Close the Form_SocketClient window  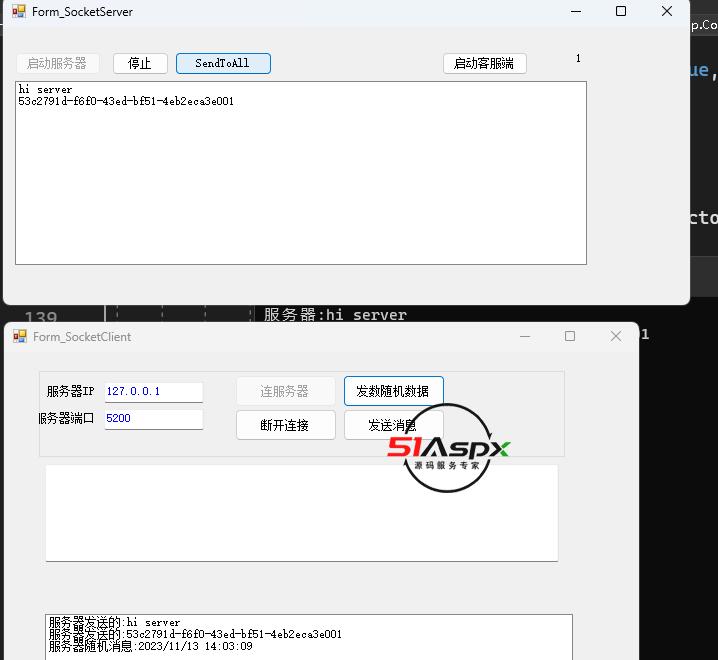tap(616, 337)
